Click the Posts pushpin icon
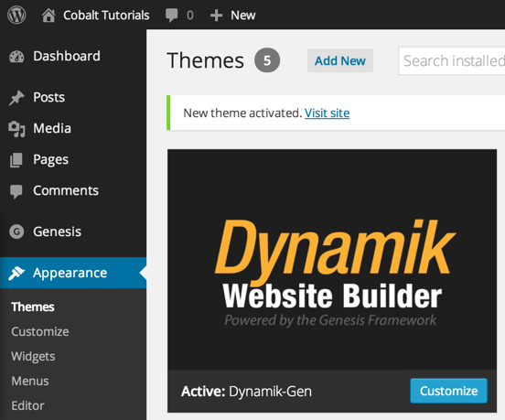Viewport: 505px width, 420px height. pyautogui.click(x=16, y=98)
